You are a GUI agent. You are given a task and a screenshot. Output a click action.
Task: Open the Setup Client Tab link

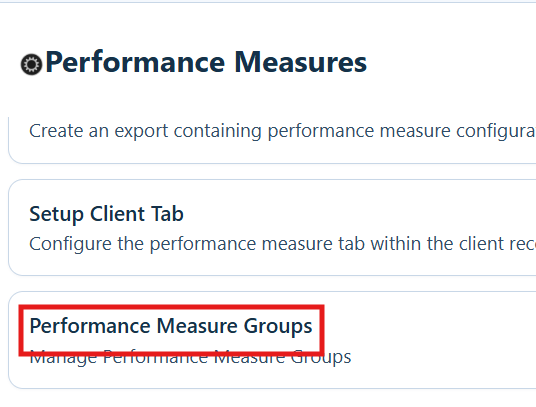[106, 214]
